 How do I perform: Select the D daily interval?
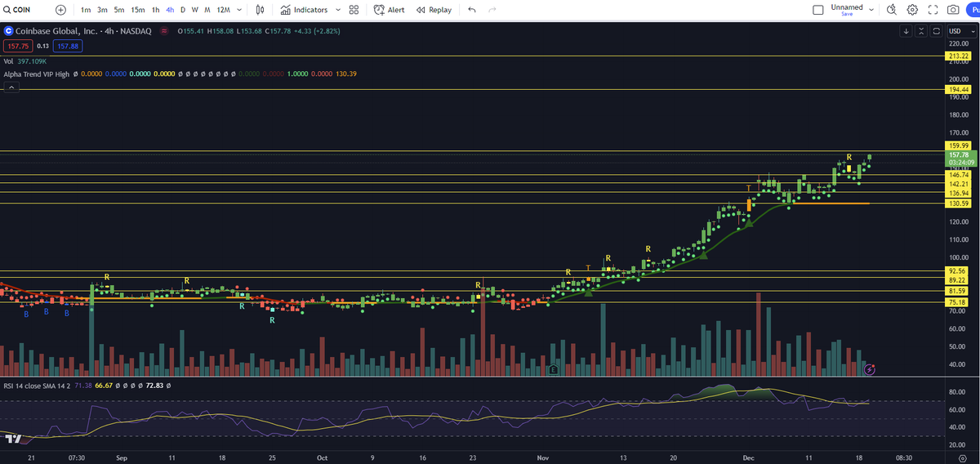(183, 10)
